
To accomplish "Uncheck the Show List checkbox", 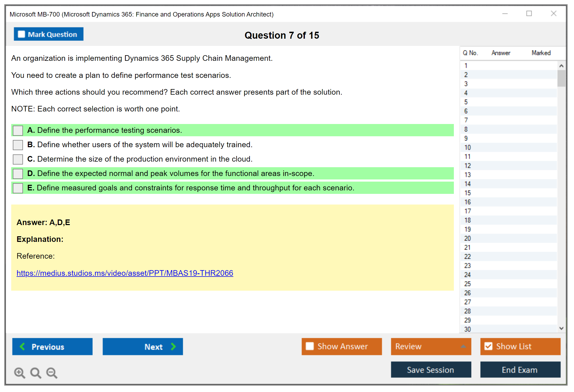I will [488, 346].
